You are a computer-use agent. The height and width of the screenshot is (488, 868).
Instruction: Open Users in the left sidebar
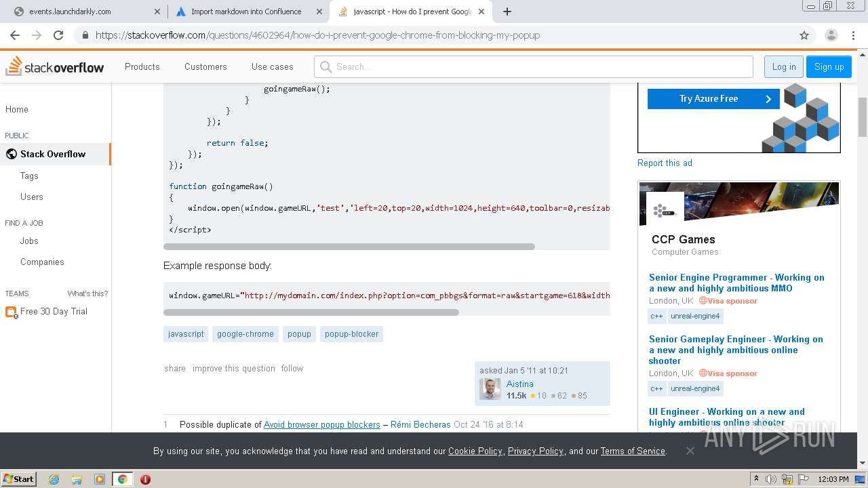tap(32, 197)
